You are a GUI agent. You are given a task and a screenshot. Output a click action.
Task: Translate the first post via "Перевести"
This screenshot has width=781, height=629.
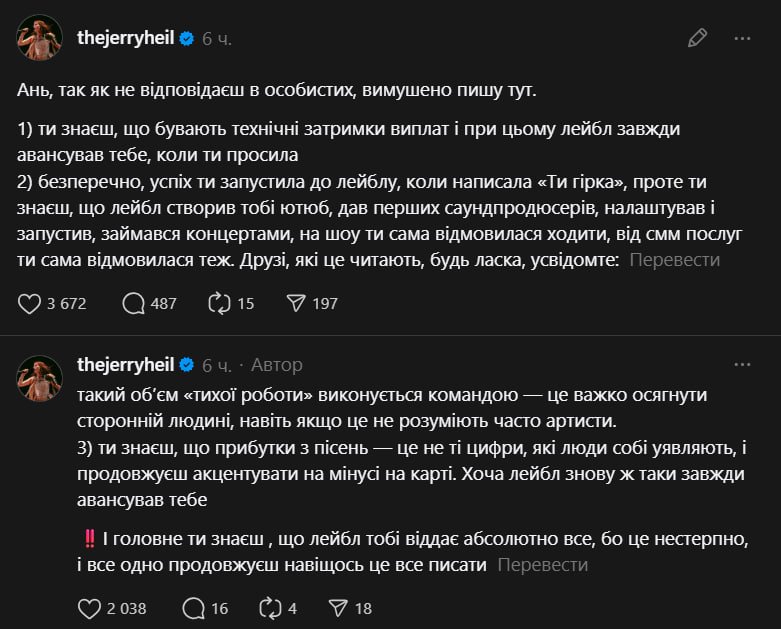674,259
